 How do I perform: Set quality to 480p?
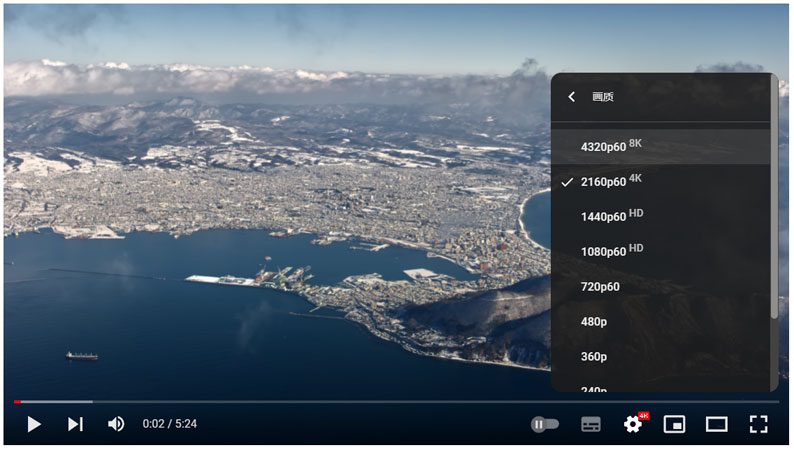(594, 321)
